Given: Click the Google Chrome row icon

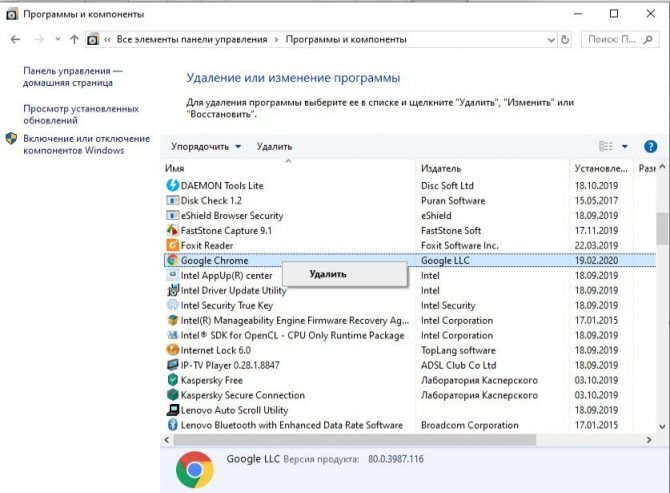Looking at the screenshot, I should [x=172, y=260].
